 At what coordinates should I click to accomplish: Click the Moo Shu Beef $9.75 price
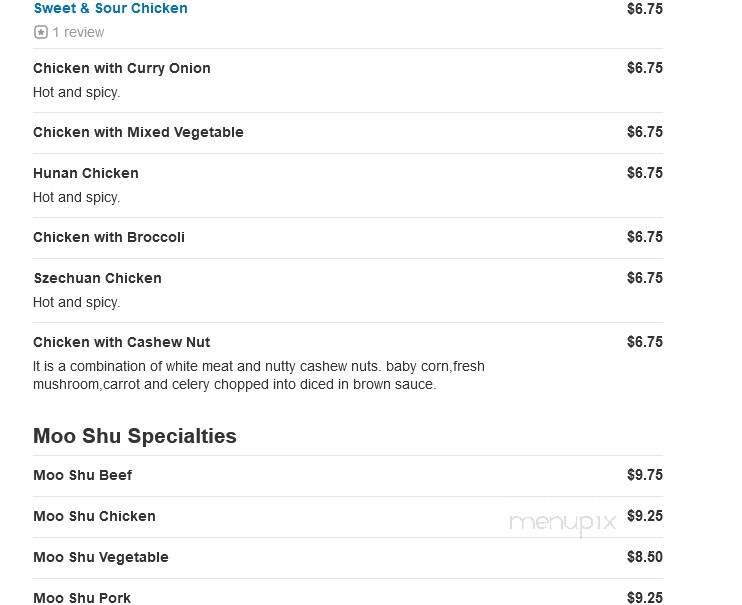pos(645,475)
